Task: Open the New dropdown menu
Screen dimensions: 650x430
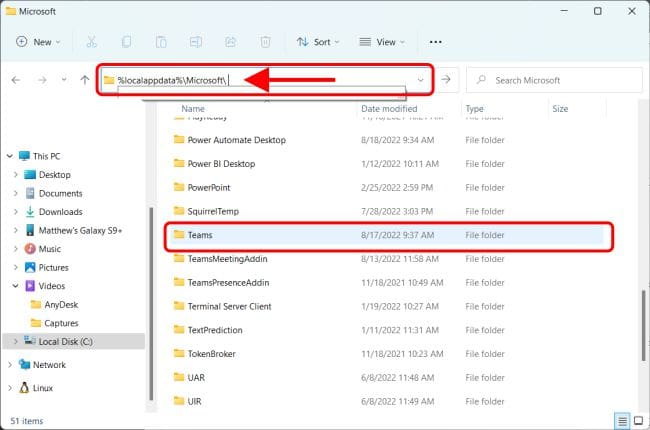Action: coord(38,42)
